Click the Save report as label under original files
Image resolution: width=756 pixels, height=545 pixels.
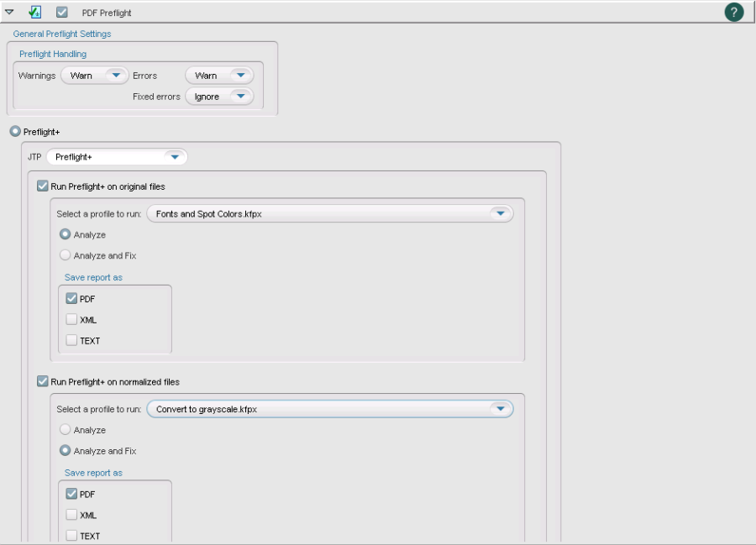(x=93, y=278)
